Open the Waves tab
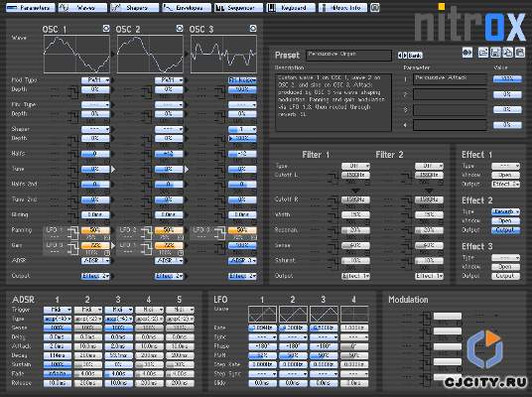This screenshot has height=397, width=532. coord(82,8)
